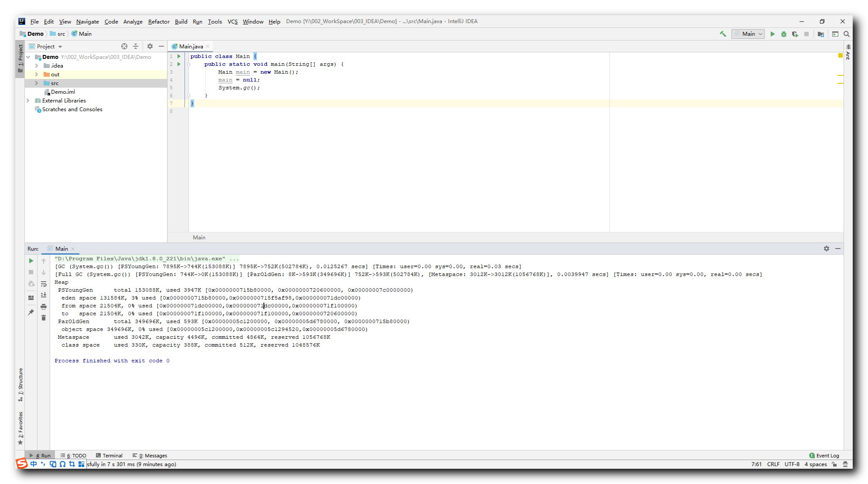
Task: Open the Main run configuration dropdown
Action: click(x=748, y=34)
